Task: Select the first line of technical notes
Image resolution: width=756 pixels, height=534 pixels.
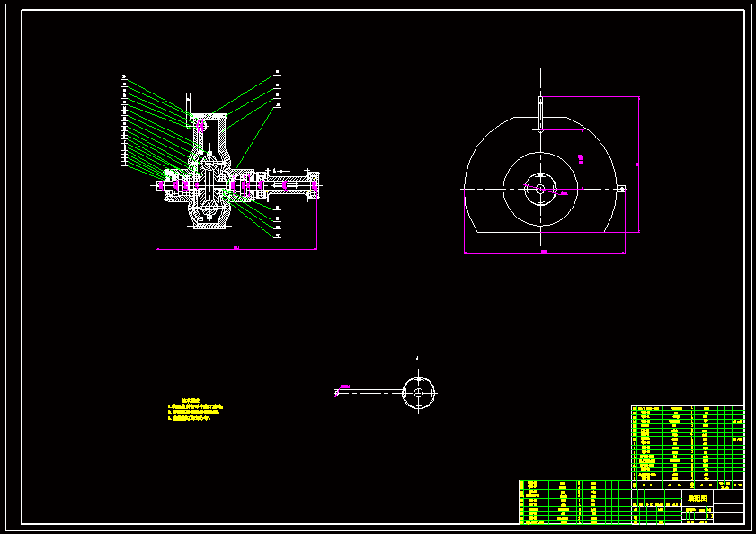Action: (195, 406)
